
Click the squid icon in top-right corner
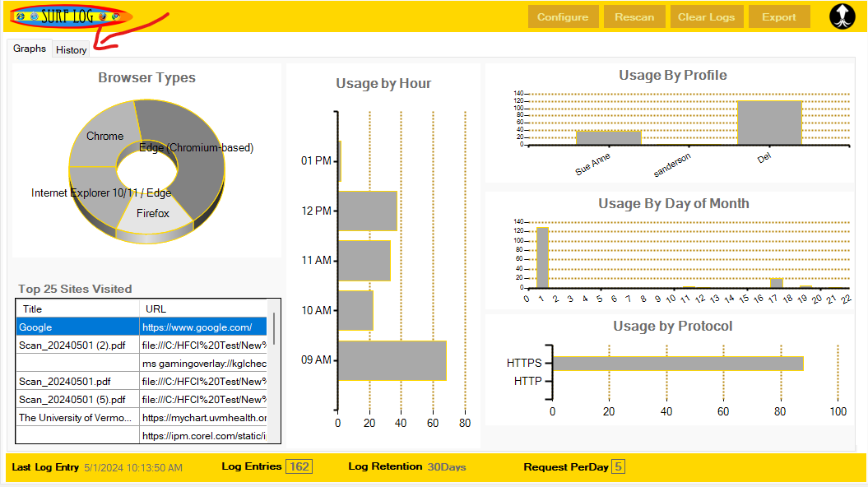(842, 16)
